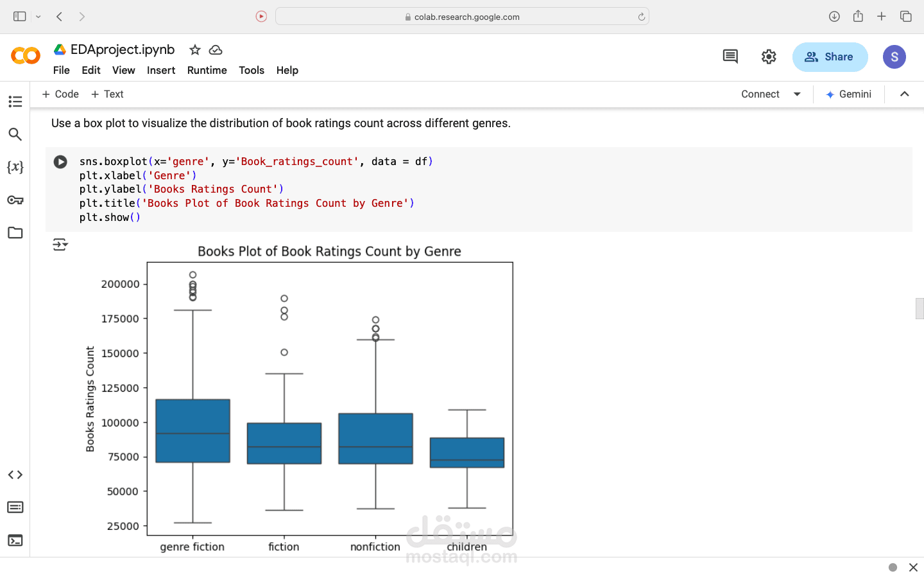
Task: Open the Connect options dropdown arrow
Action: click(797, 94)
